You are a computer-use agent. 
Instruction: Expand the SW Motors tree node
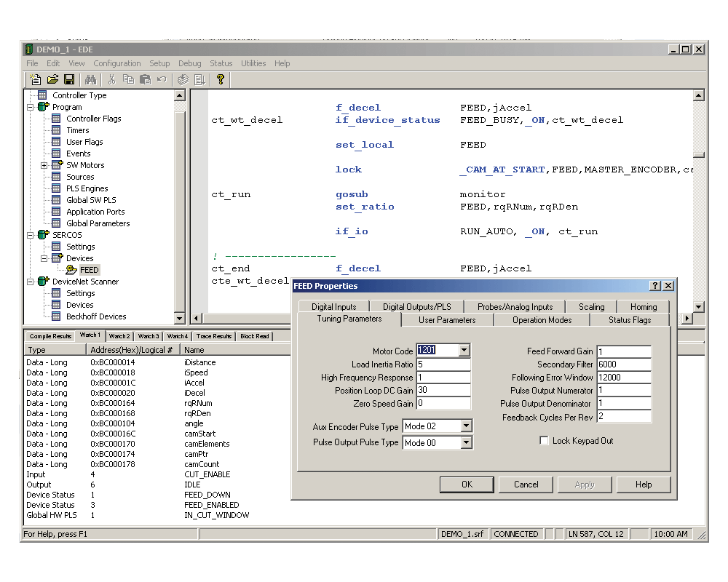pyautogui.click(x=44, y=165)
